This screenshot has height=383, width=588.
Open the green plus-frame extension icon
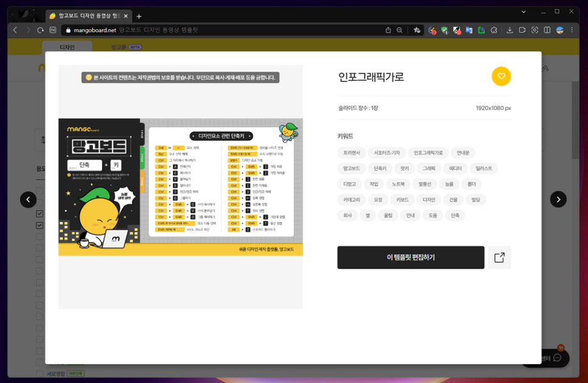(481, 30)
